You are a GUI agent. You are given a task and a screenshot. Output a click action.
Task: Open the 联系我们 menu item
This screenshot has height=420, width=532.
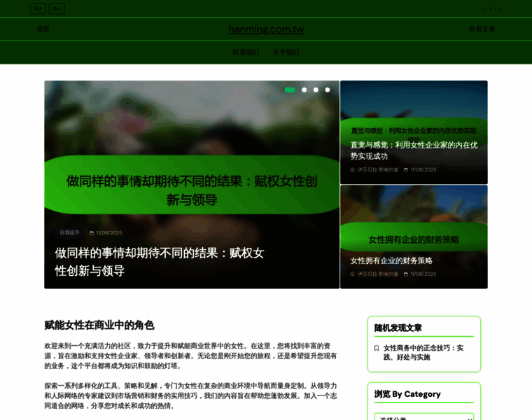[x=246, y=52]
